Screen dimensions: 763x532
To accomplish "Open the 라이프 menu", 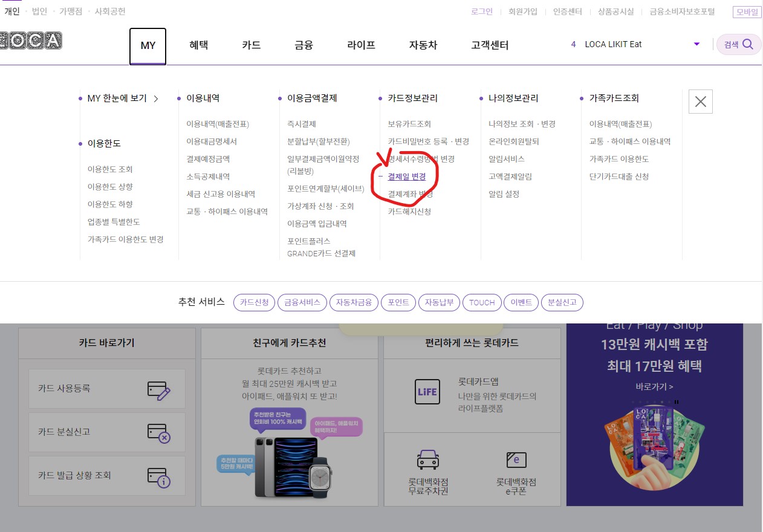I will tap(361, 45).
